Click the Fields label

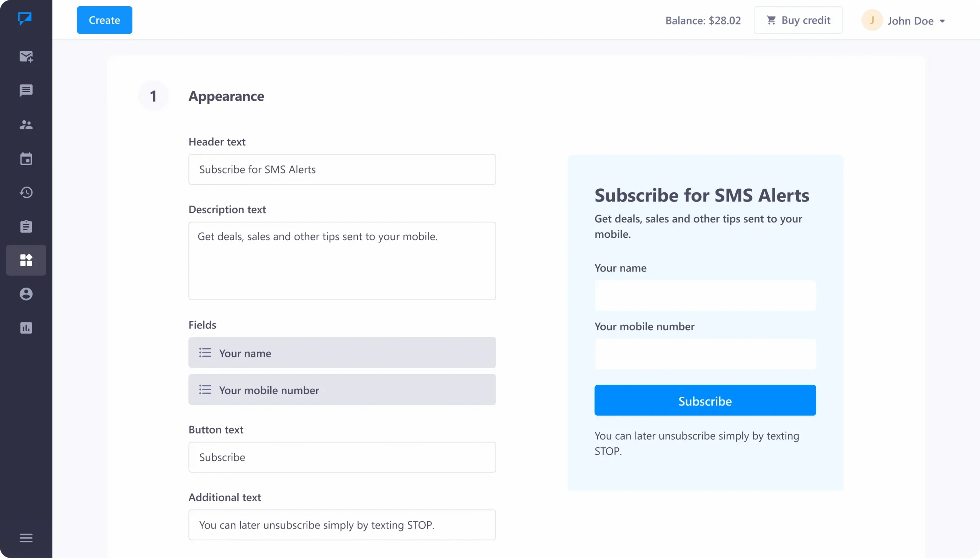click(x=202, y=325)
